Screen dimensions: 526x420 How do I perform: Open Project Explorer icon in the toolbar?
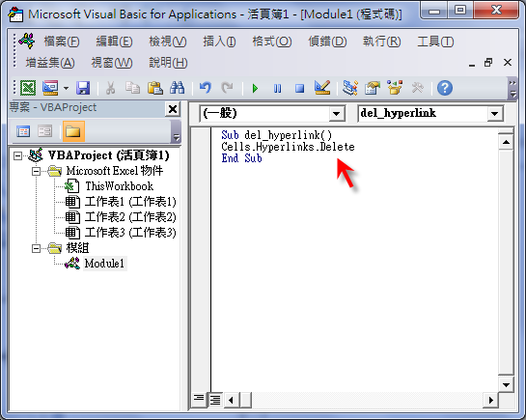coord(350,88)
